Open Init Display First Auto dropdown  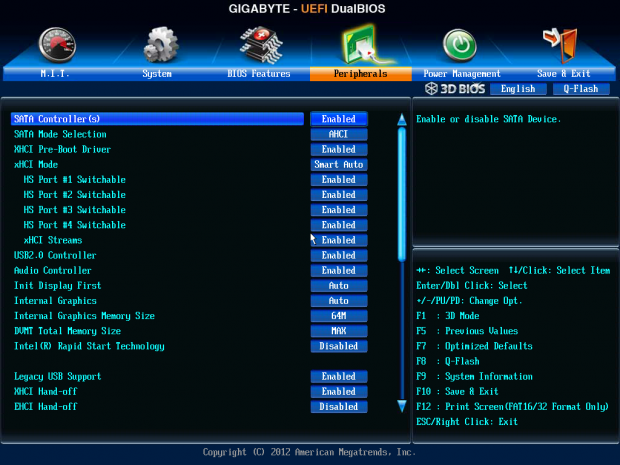[339, 285]
